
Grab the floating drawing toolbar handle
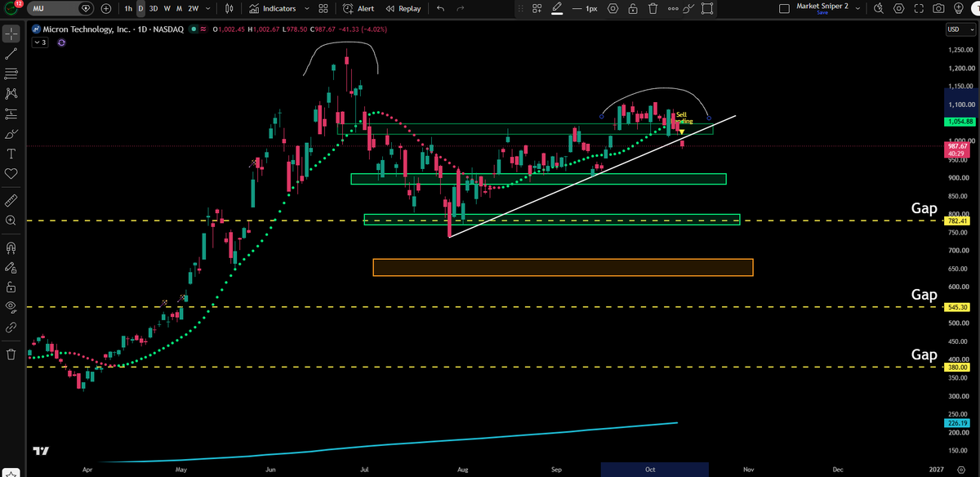[521, 8]
